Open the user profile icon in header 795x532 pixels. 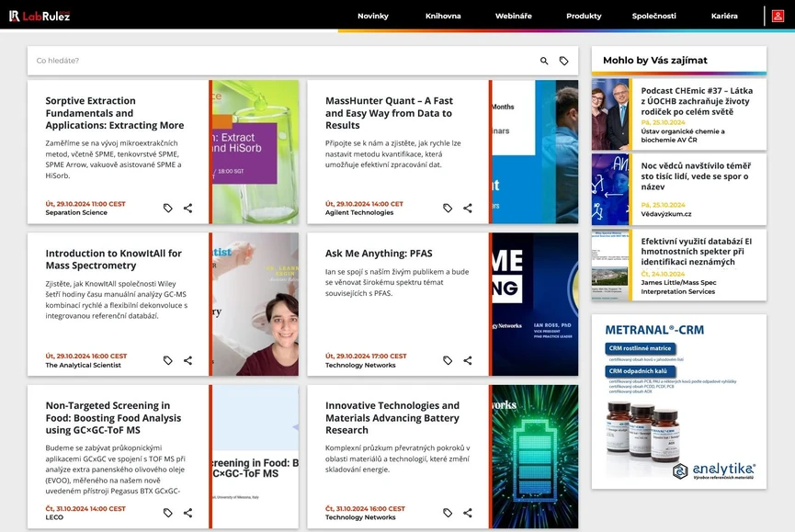click(778, 16)
